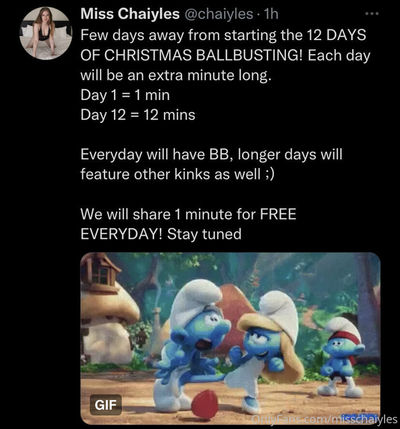Screen dimensions: 400x429
Task: Open the tweet via the 1h timestamp
Action: coord(270,14)
